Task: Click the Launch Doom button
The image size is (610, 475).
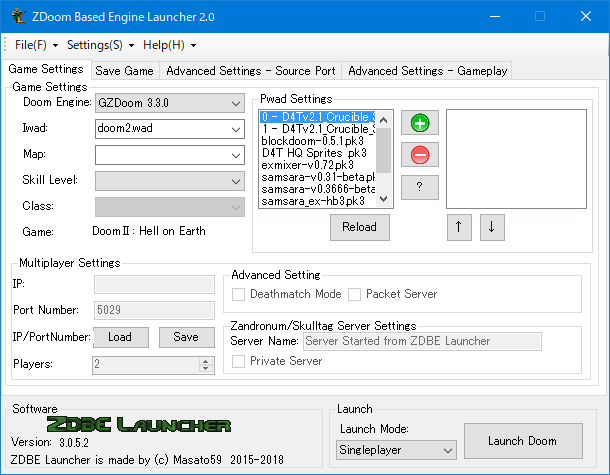Action: tap(523, 441)
